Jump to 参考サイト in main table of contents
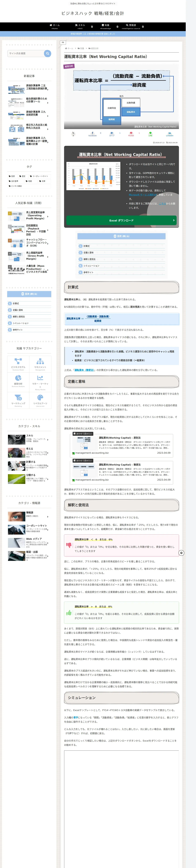The height and width of the screenshot is (868, 196). point(88,272)
